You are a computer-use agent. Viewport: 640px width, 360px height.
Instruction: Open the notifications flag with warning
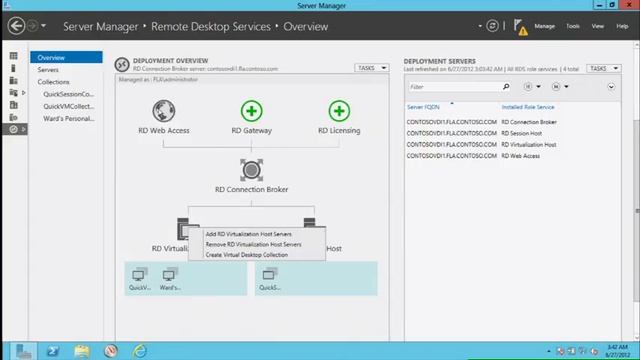point(520,27)
